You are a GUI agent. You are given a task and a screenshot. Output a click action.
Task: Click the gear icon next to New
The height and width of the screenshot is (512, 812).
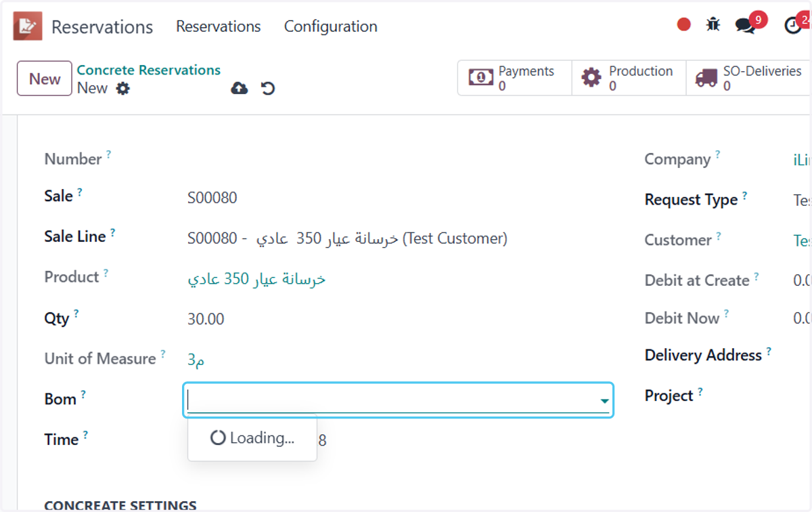coord(122,89)
